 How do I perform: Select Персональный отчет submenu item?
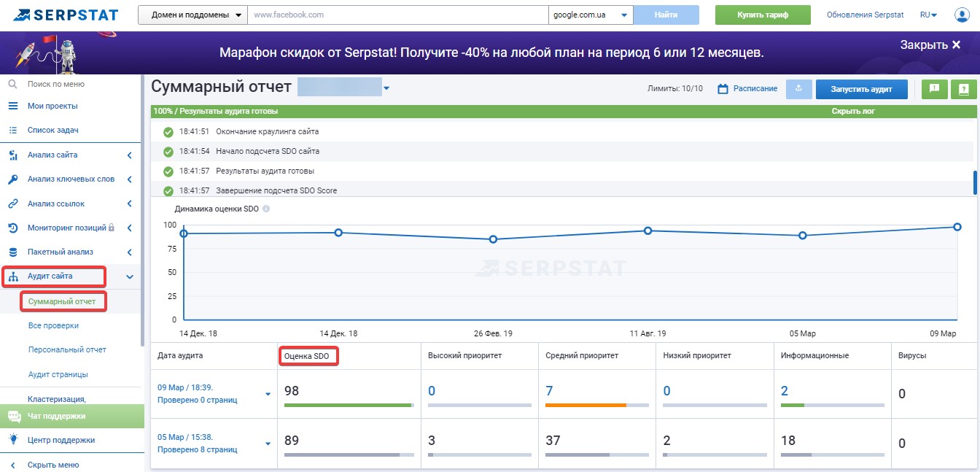click(67, 350)
